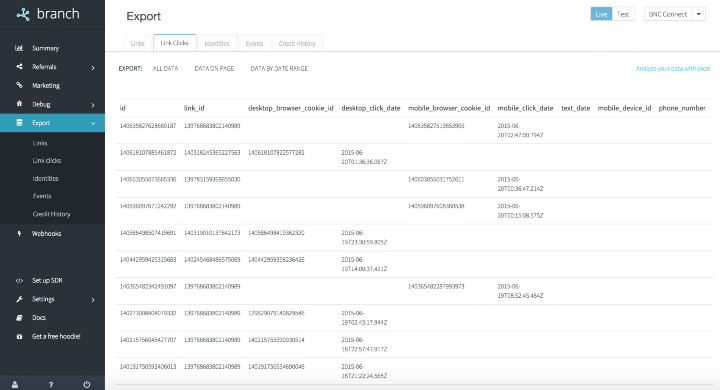The image size is (720, 390).
Task: Expand the Debug submenu chevron
Action: click(x=93, y=105)
